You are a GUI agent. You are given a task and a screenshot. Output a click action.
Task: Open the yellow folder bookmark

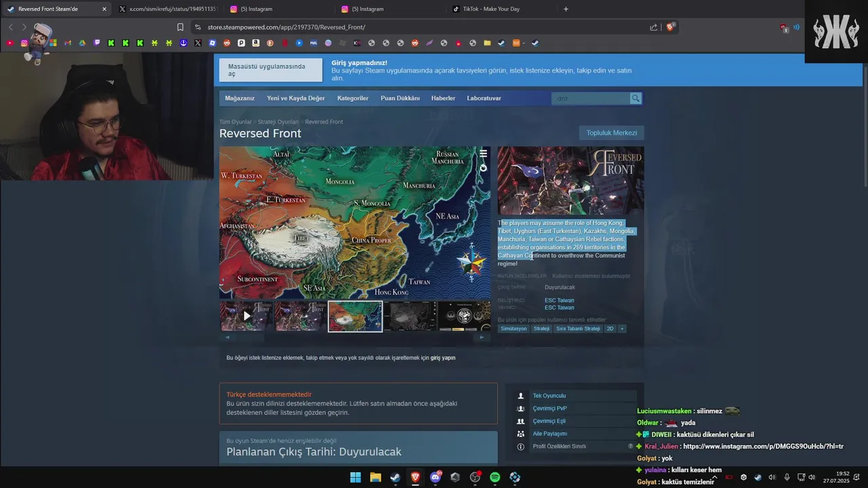(487, 43)
